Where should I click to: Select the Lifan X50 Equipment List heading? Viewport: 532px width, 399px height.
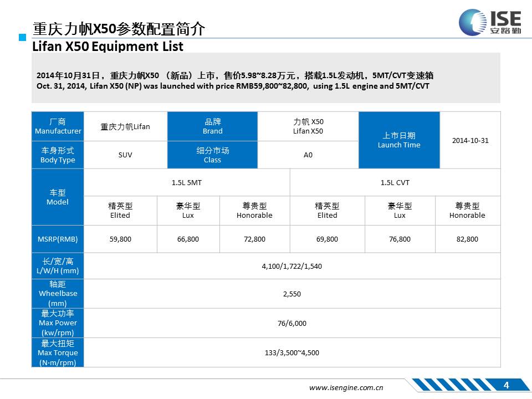point(108,47)
